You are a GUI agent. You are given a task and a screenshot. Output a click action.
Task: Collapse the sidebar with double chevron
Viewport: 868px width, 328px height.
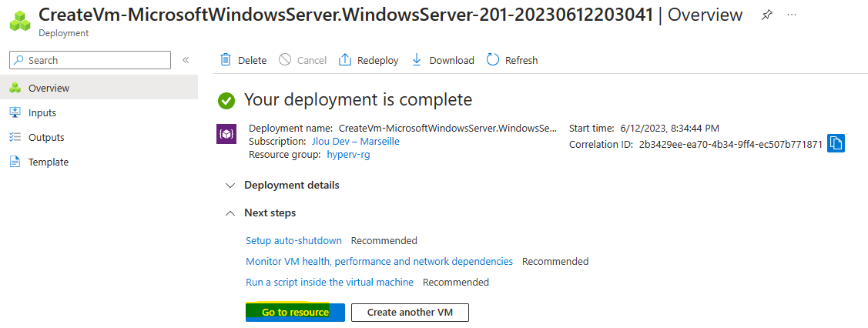(186, 60)
